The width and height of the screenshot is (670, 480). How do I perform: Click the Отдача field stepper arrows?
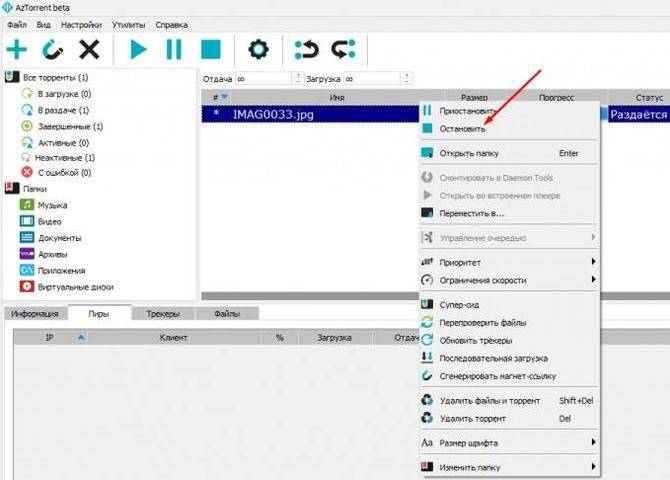(x=298, y=79)
